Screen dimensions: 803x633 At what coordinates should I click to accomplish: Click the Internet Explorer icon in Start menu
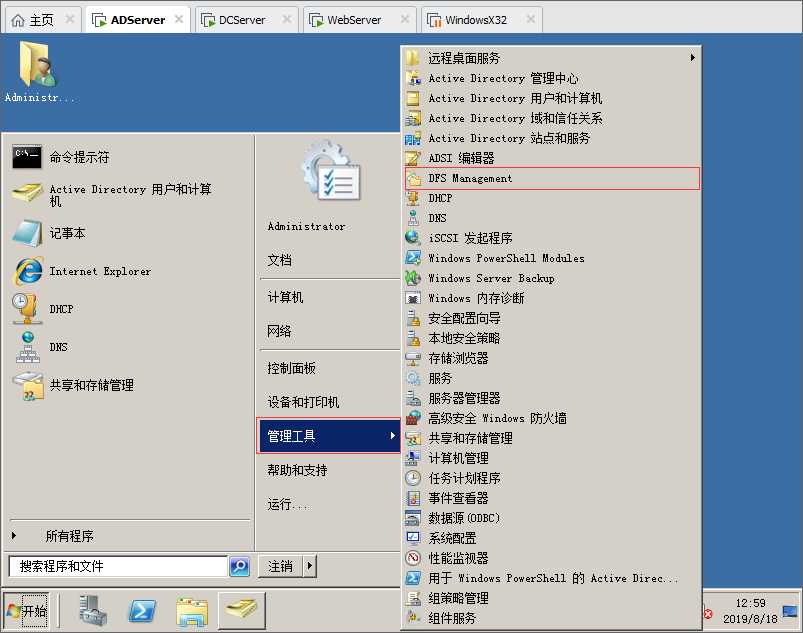pyautogui.click(x=27, y=271)
